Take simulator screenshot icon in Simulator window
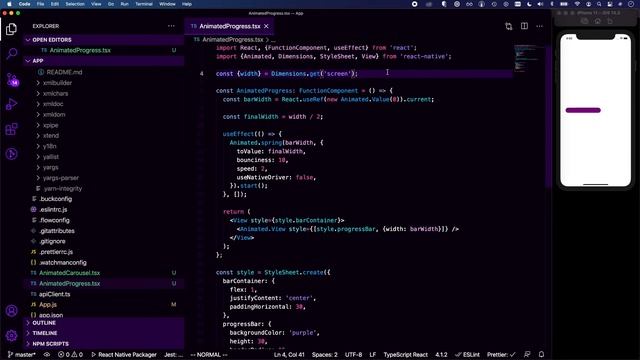 [584, 21]
